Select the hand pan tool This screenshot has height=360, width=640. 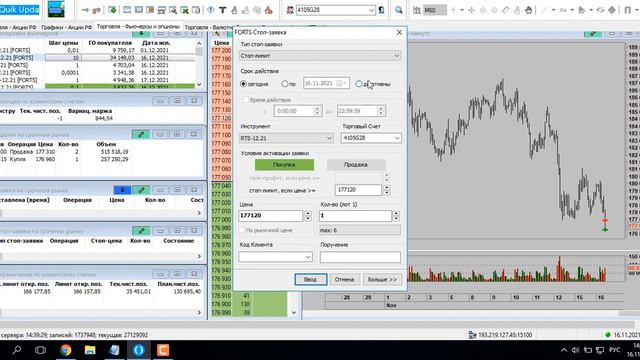pyautogui.click(x=529, y=10)
